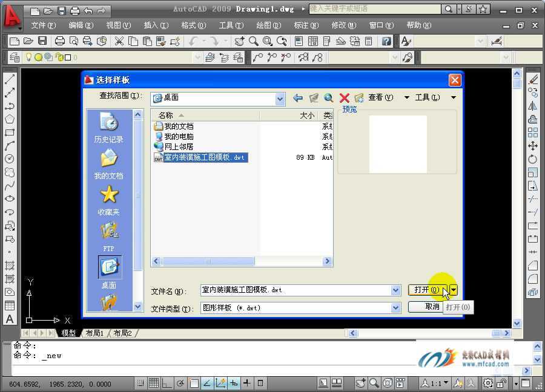
Task: Switch to the 布局2 tab
Action: pyautogui.click(x=123, y=333)
